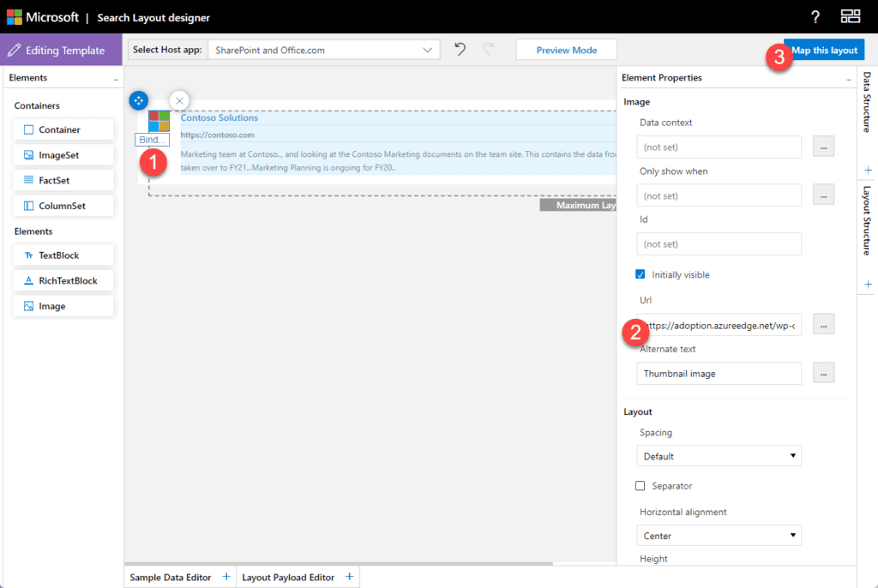Select the Marketing team description text block
Image resolution: width=878 pixels, height=588 pixels.
click(x=398, y=161)
